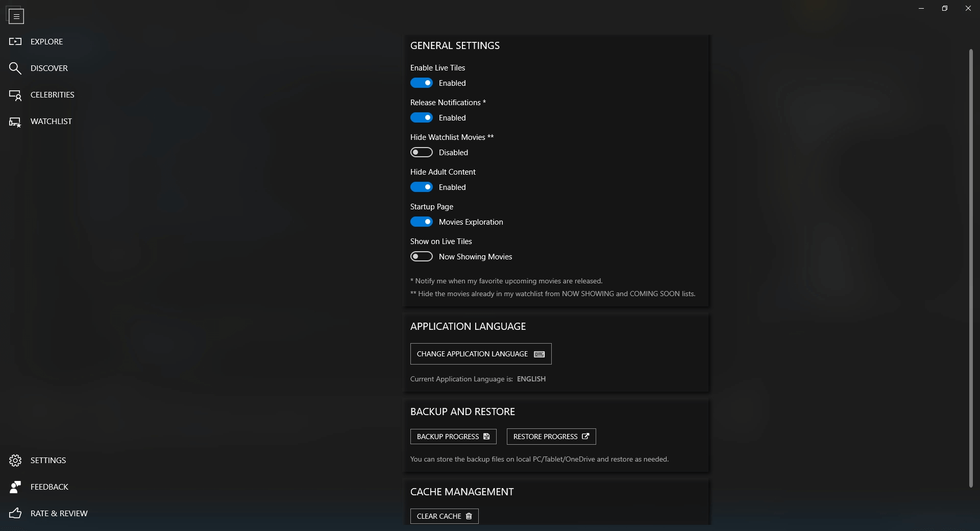Select SETTINGS in the sidebar menu

point(48,460)
